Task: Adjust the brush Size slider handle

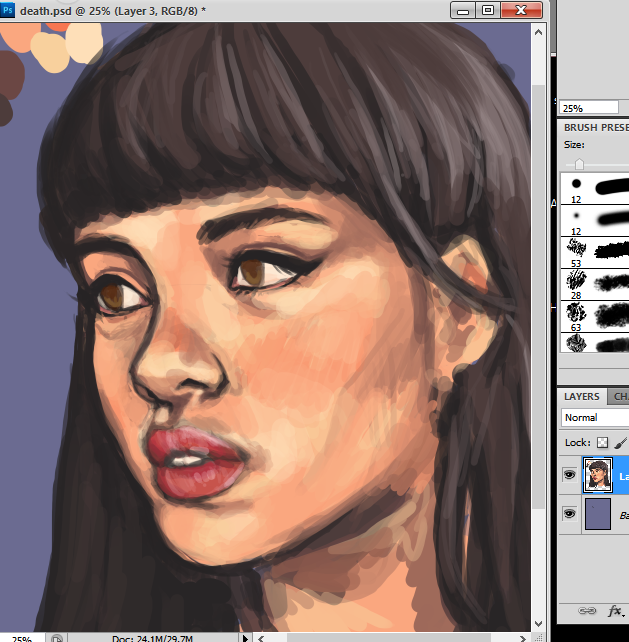Action: click(x=579, y=164)
